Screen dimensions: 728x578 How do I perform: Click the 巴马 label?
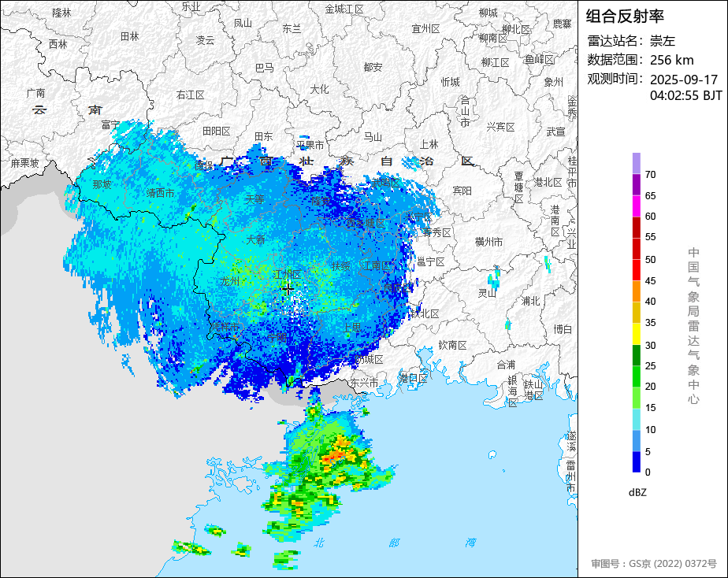point(264,69)
